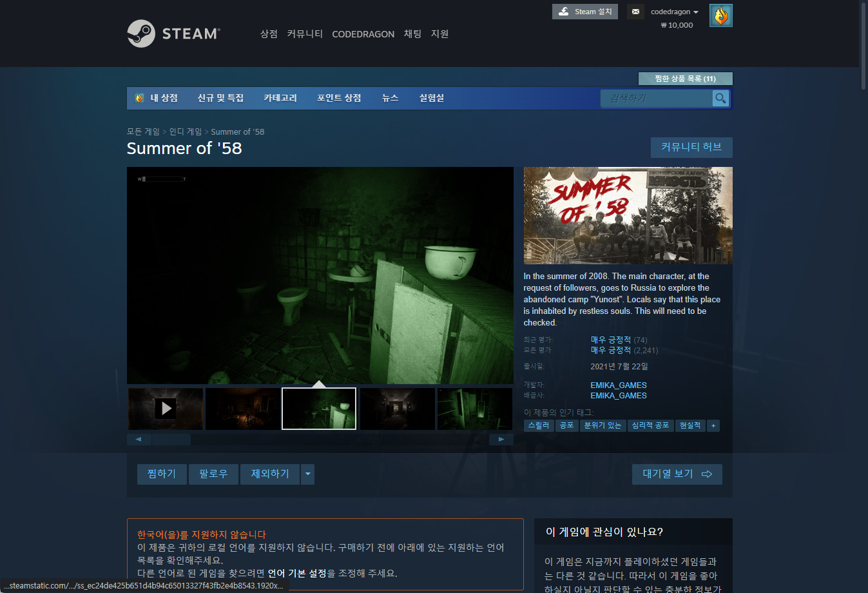Click the publisher EMIKA_GAMES link

pyautogui.click(x=619, y=396)
